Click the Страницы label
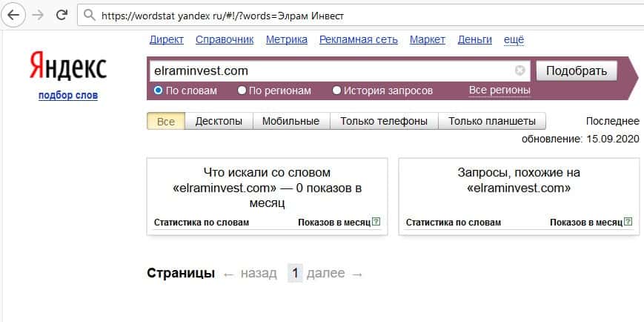 coord(181,273)
